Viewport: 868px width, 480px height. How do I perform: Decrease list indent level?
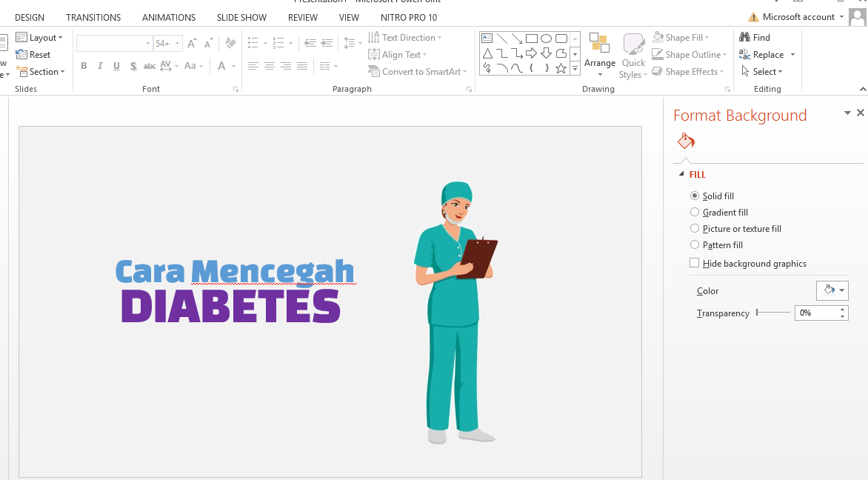[x=310, y=43]
